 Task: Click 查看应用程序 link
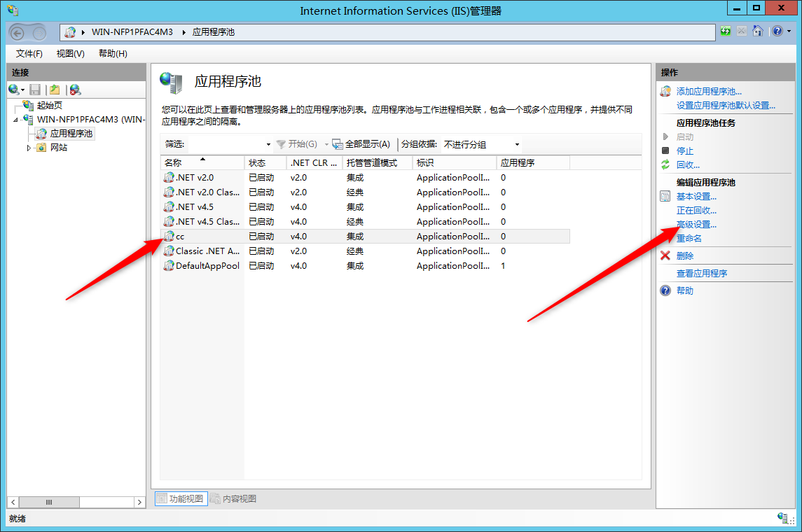pyautogui.click(x=702, y=274)
